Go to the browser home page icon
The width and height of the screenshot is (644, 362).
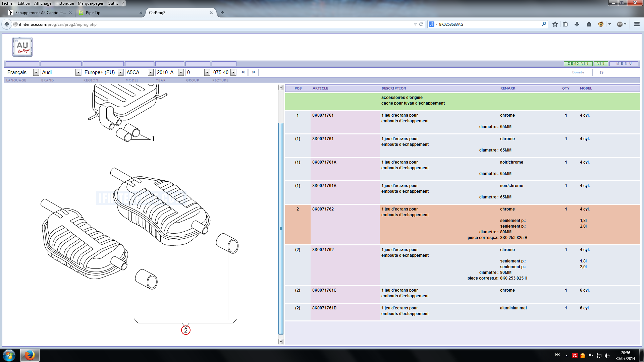589,24
